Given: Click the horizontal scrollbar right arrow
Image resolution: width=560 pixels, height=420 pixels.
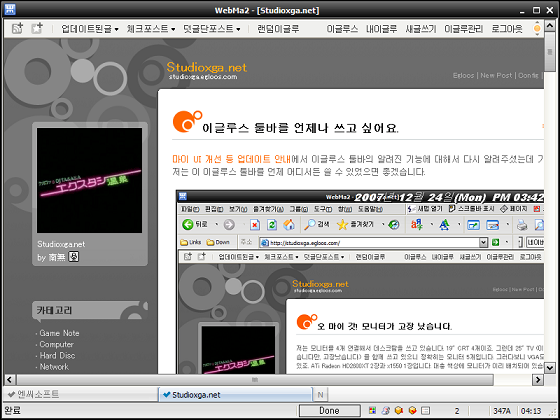Looking at the screenshot, I should pos(538,379).
